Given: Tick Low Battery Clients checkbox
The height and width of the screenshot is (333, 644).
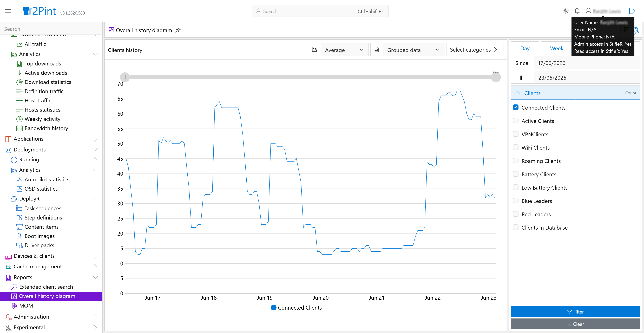Looking at the screenshot, I should (x=516, y=188).
